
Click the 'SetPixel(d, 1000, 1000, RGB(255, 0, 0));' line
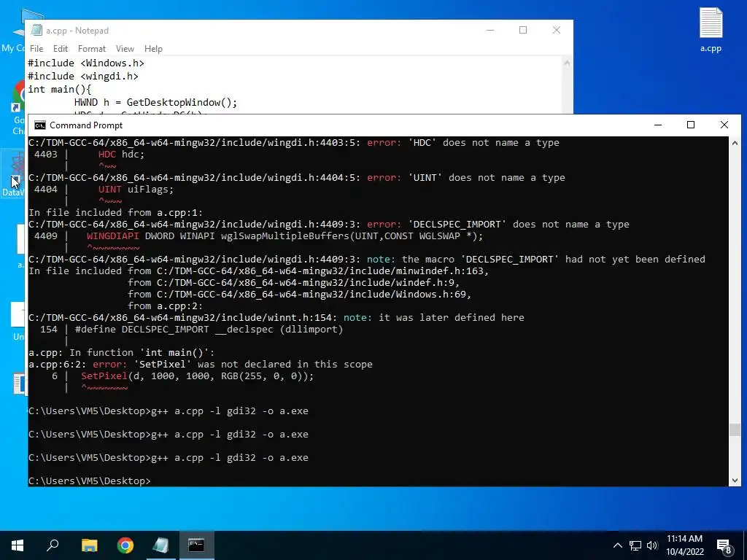(197, 376)
